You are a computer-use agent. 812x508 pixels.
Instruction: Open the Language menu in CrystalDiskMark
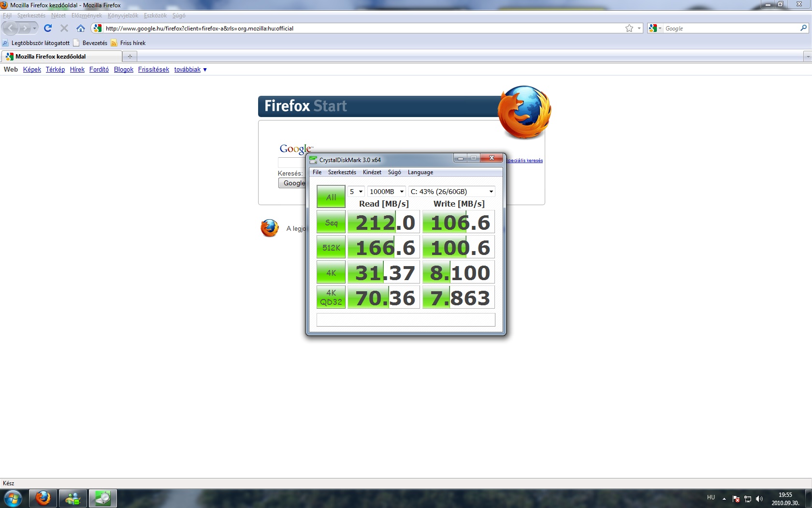tap(420, 172)
